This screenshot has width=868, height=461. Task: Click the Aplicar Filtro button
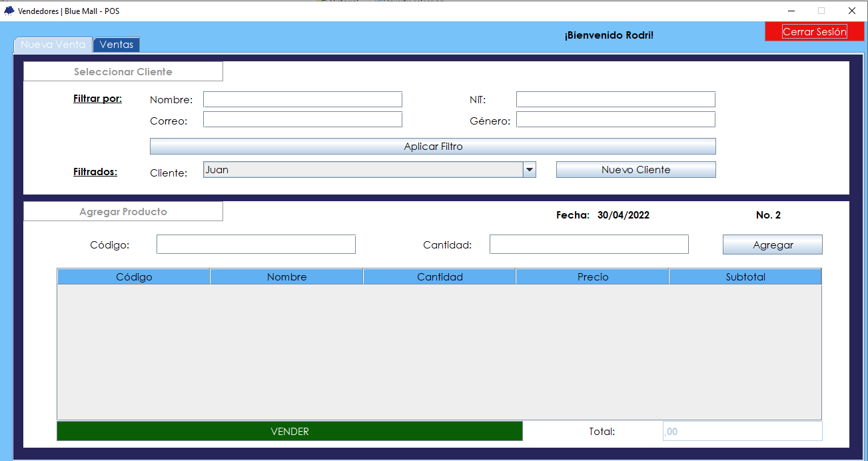click(x=433, y=147)
